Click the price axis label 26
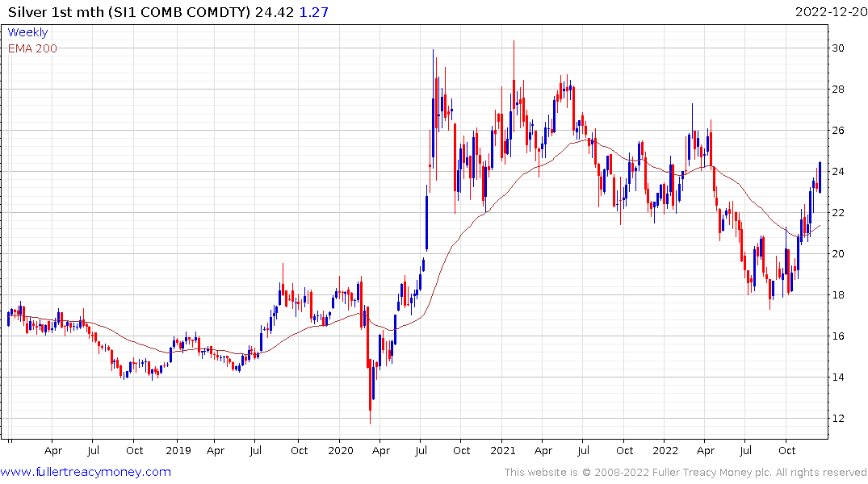 pos(837,131)
